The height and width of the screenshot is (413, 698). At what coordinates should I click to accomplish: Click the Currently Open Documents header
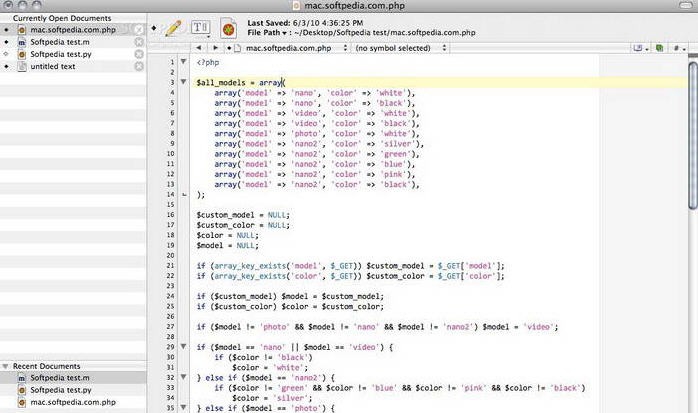pyautogui.click(x=62, y=18)
